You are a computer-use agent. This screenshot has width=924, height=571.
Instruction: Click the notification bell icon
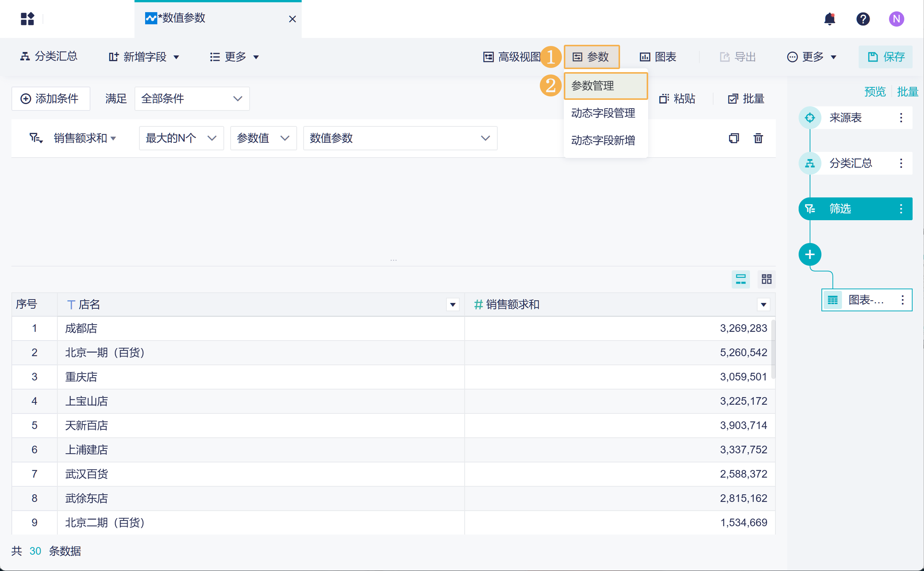(x=829, y=19)
